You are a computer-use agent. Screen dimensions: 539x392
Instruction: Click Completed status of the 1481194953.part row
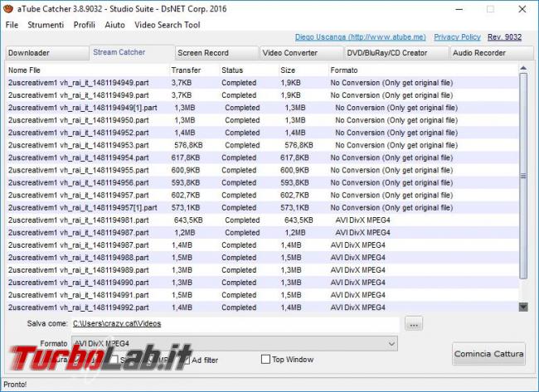[242, 145]
